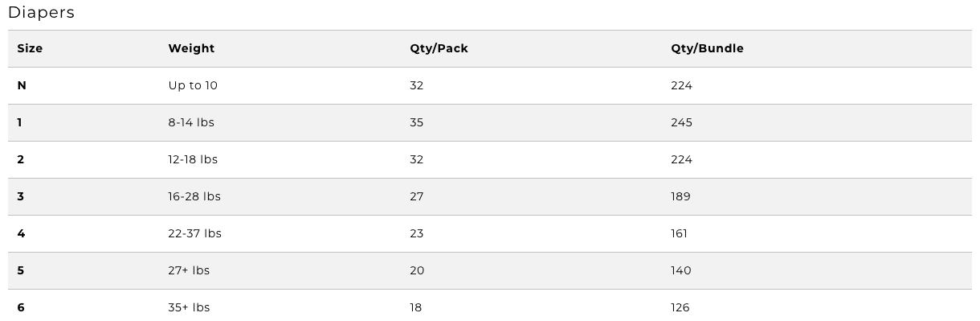Image resolution: width=980 pixels, height=321 pixels.
Task: Click the Diapers table title
Action: (41, 13)
